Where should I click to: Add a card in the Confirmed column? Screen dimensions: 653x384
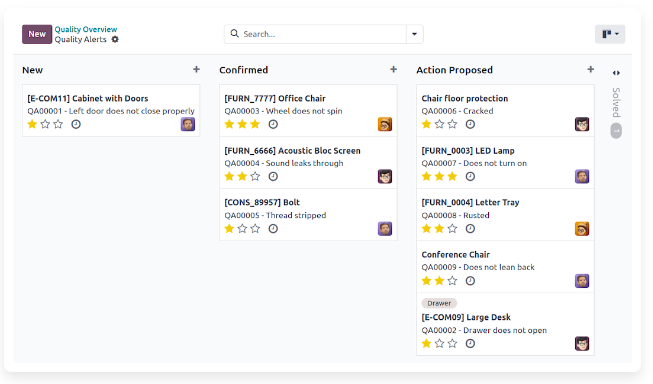point(393,70)
